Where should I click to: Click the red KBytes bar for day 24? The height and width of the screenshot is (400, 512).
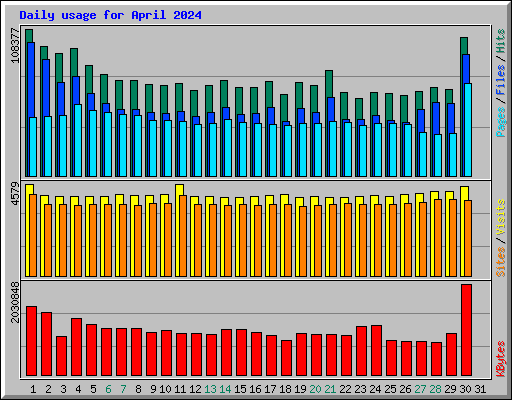[x=376, y=351]
